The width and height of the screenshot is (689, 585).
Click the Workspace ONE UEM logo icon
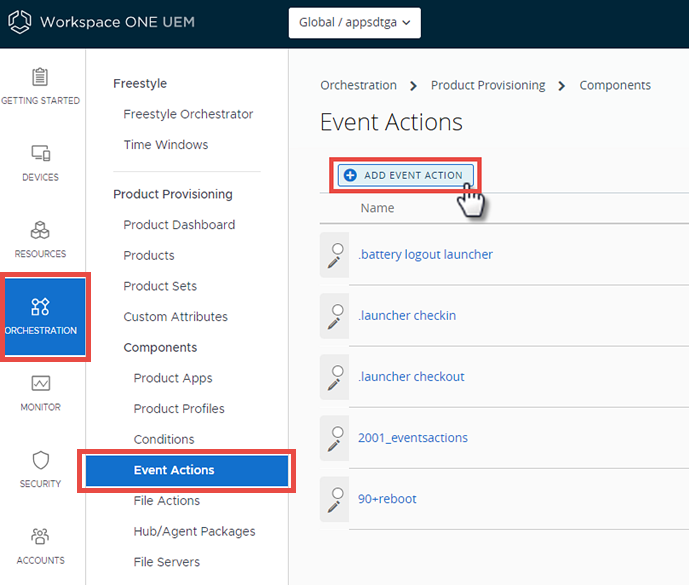point(20,22)
